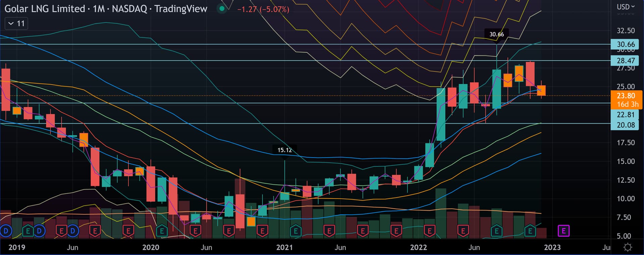Click the orange 23.80 current price label
Screen dimensions: 644x255
point(626,96)
